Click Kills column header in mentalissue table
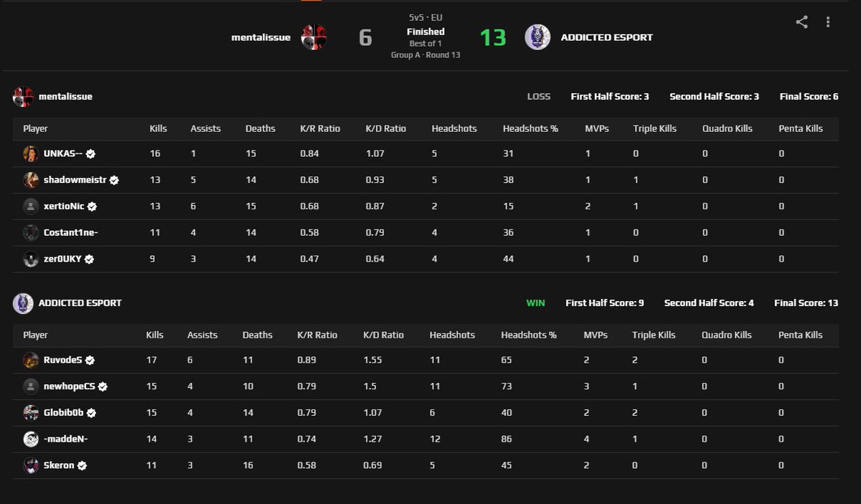Image resolution: width=861 pixels, height=504 pixels. coord(158,129)
